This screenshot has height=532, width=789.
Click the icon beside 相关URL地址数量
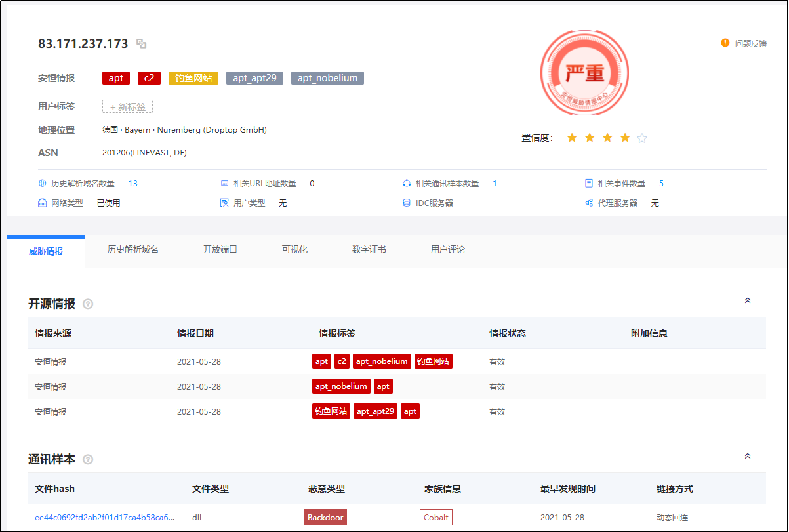(x=224, y=184)
